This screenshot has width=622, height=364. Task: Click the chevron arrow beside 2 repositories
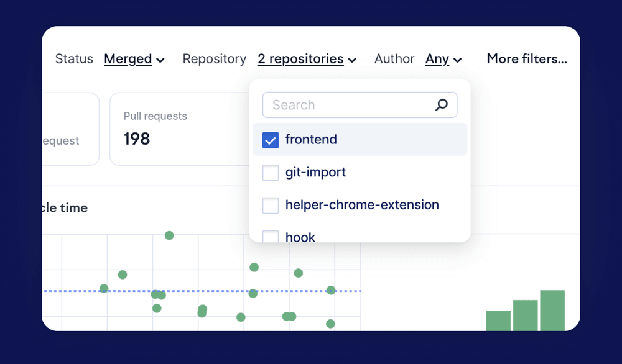click(x=352, y=60)
